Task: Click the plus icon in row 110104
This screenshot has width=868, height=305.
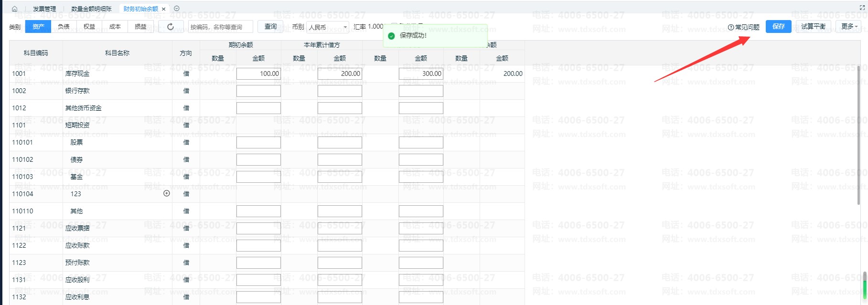Action: 167,193
